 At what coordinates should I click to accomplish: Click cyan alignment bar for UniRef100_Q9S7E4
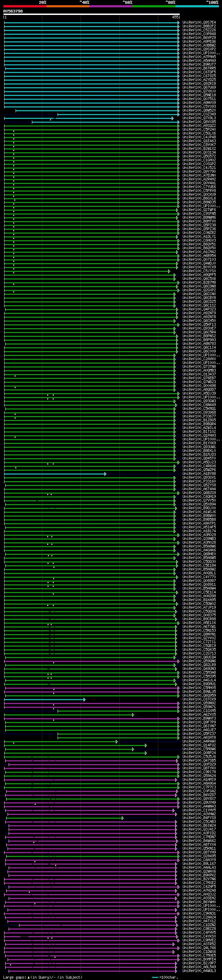click(92, 23)
